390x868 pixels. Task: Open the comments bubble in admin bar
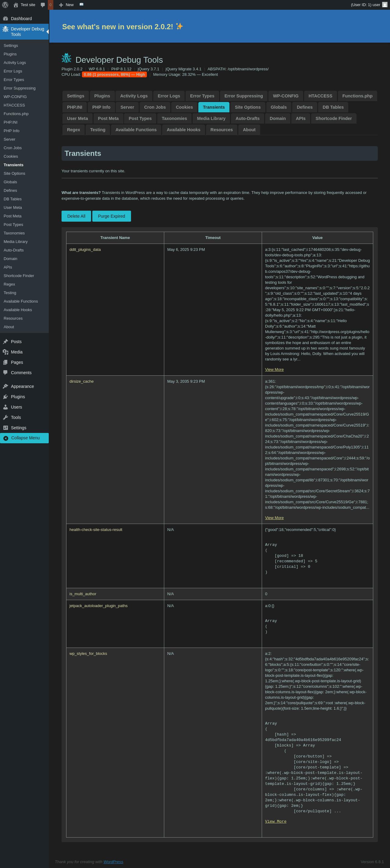pos(43,5)
